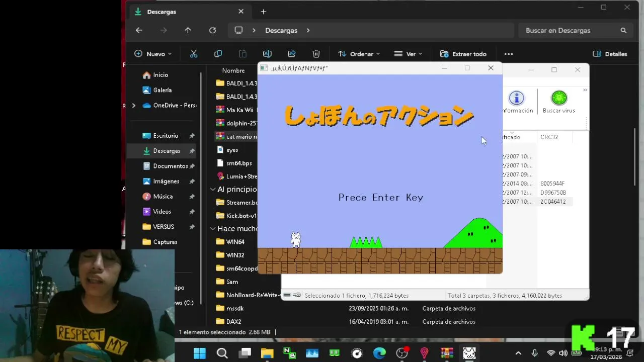Screen dimensions: 644x362
Task: Sort by the Nombre column header
Action: click(x=233, y=71)
